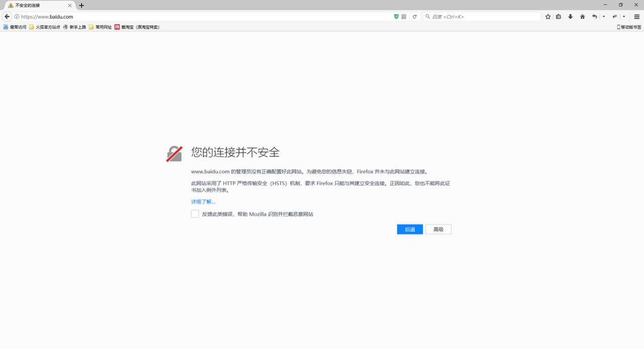Close the 不安全的连接 tab
Viewport: 644px width, 349px height.
click(70, 6)
